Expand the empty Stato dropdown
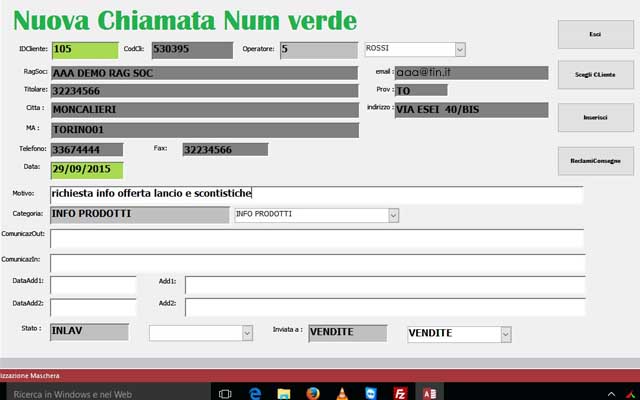The height and width of the screenshot is (400, 640). coord(247,332)
